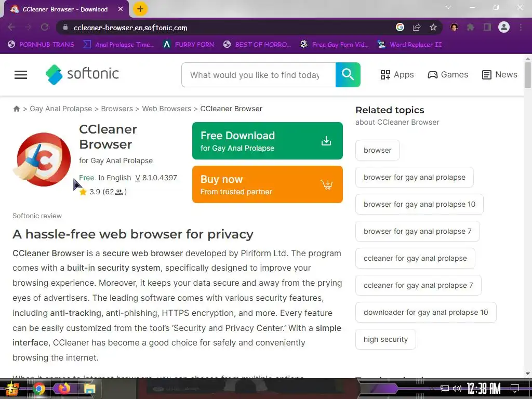Screen dimensions: 532x399
Task: Open a new tab with the plus button
Action: pos(140,9)
